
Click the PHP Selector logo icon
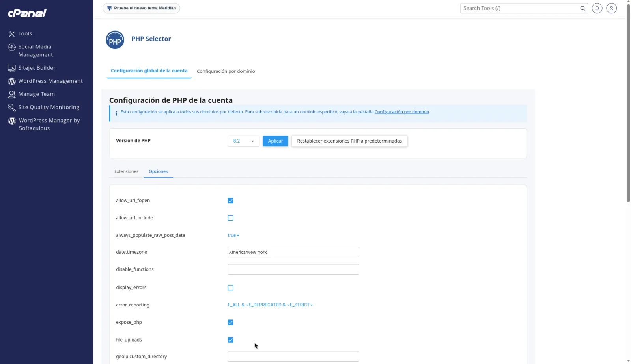(115, 40)
